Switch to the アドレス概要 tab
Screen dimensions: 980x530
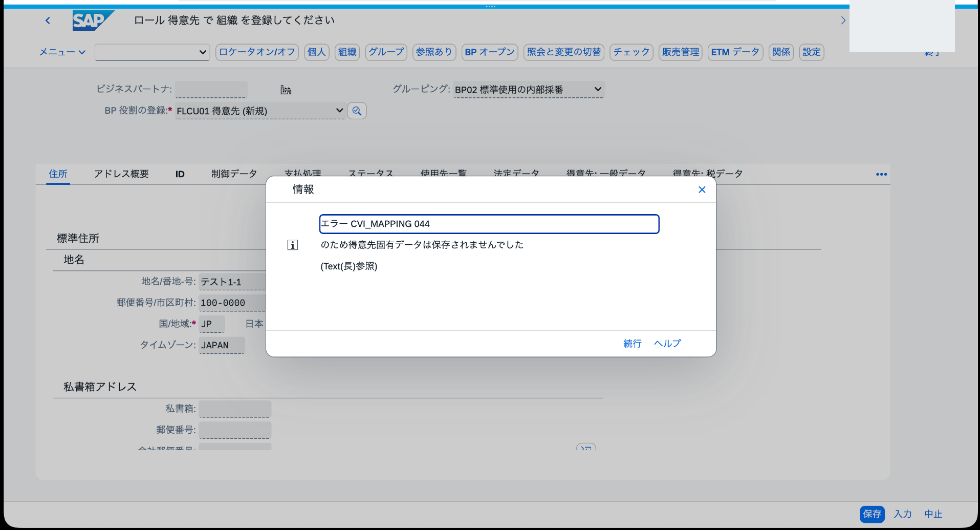tap(121, 174)
